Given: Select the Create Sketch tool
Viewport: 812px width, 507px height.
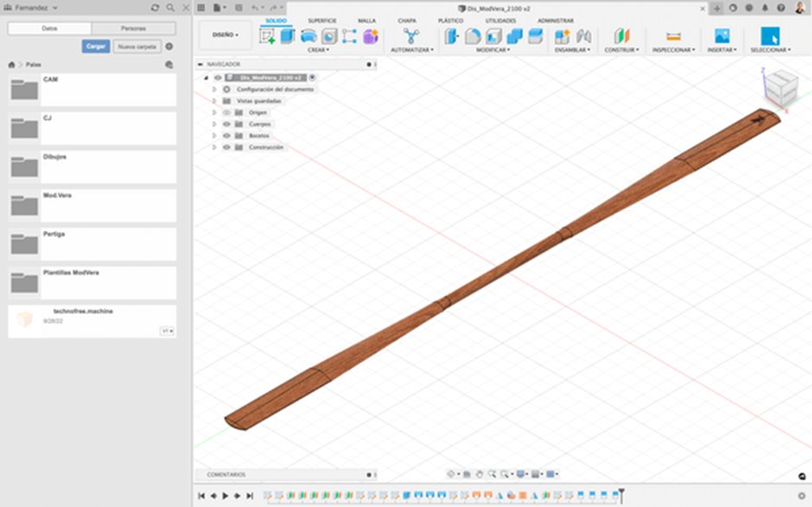Looking at the screenshot, I should (x=267, y=36).
